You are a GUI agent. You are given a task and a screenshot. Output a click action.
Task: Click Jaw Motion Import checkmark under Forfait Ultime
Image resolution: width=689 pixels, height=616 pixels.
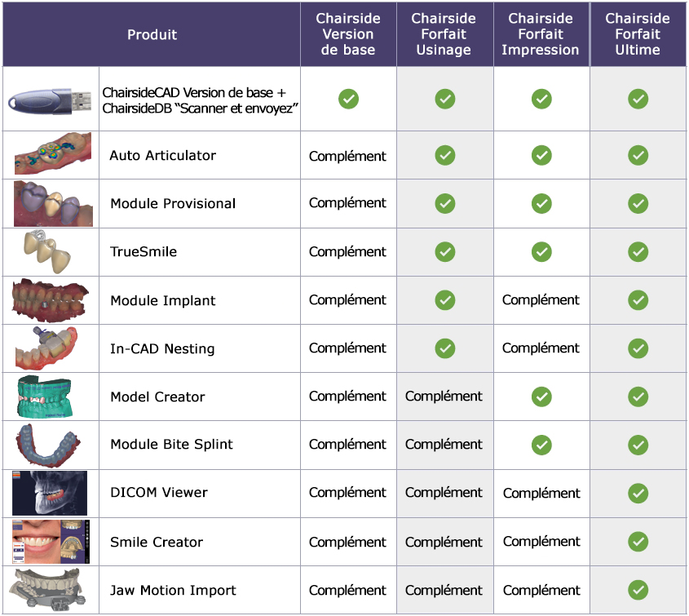point(638,590)
